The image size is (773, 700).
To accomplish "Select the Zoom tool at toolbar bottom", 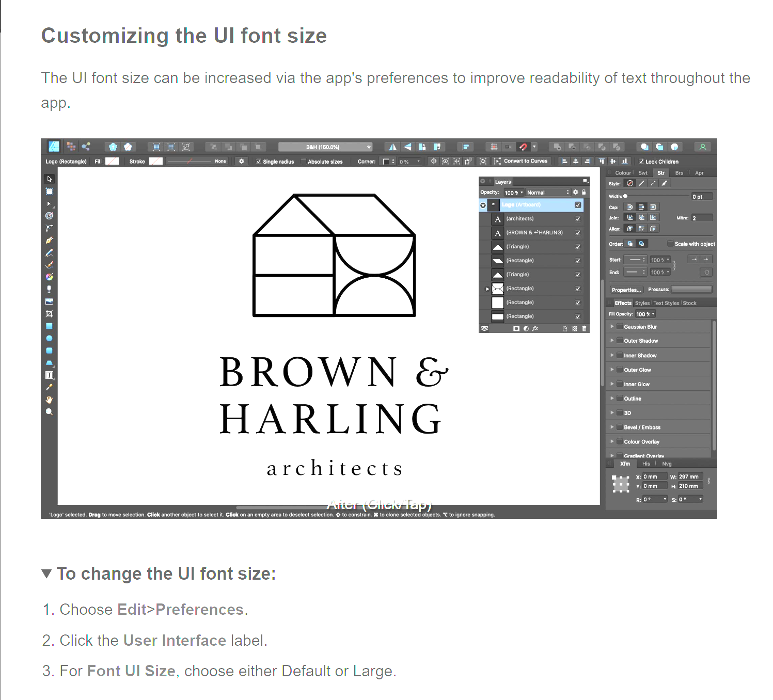I will pos(50,411).
